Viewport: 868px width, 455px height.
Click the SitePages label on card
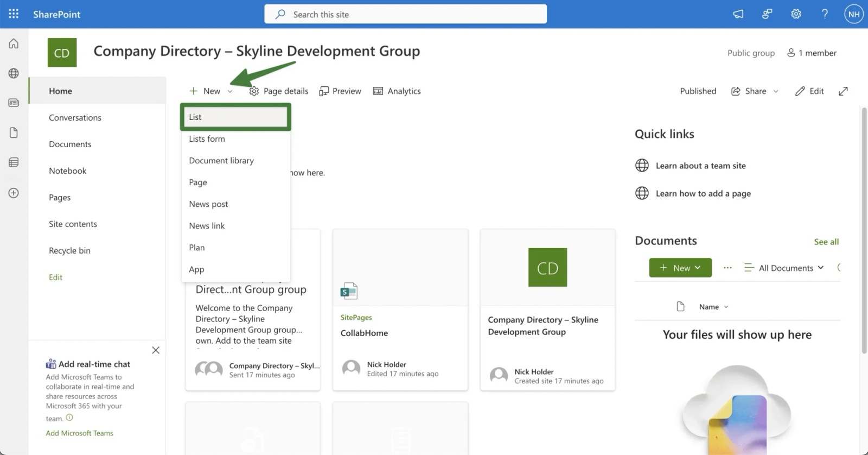point(356,317)
